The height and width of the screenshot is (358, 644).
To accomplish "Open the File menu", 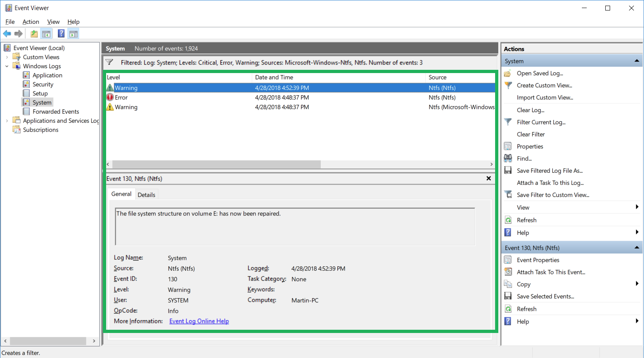I will [x=10, y=22].
